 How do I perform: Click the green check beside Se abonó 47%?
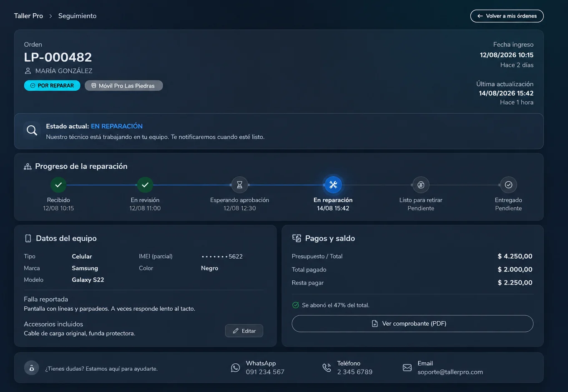click(295, 305)
